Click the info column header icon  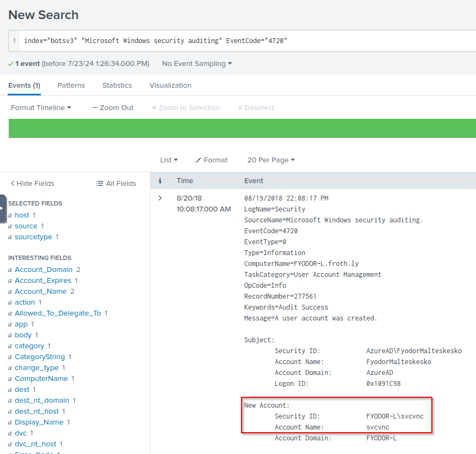pyautogui.click(x=160, y=180)
